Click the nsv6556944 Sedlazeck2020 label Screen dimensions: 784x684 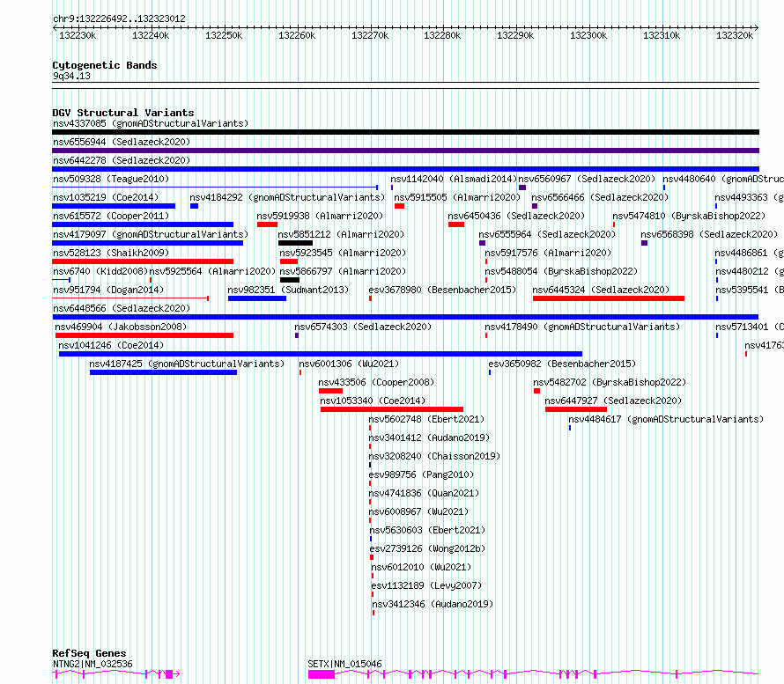(122, 142)
